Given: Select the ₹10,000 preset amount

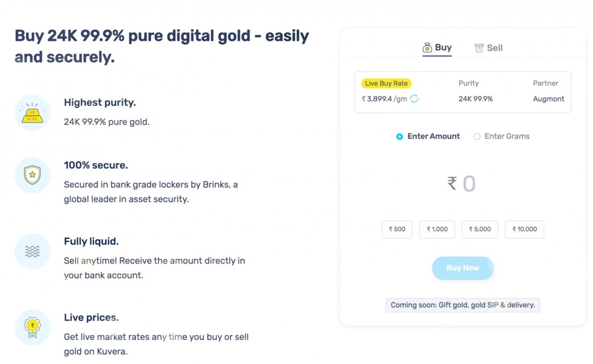Looking at the screenshot, I should [524, 230].
